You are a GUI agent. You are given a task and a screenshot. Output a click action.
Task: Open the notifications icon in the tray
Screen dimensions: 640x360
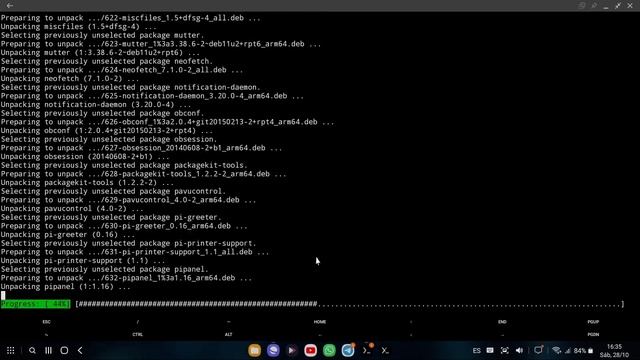[539, 350]
